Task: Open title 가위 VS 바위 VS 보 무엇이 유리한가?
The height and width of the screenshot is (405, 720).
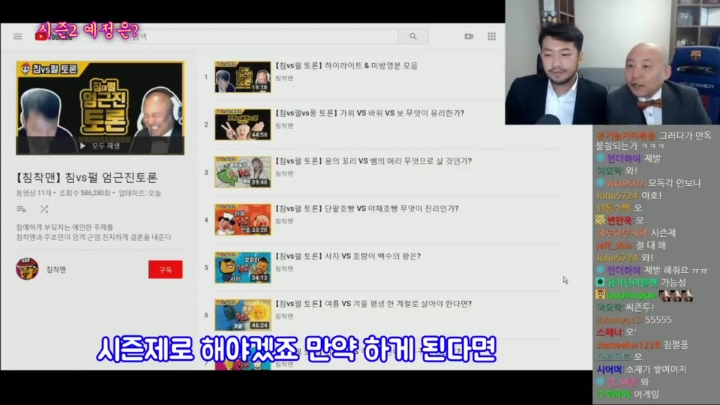Action: [x=370, y=113]
